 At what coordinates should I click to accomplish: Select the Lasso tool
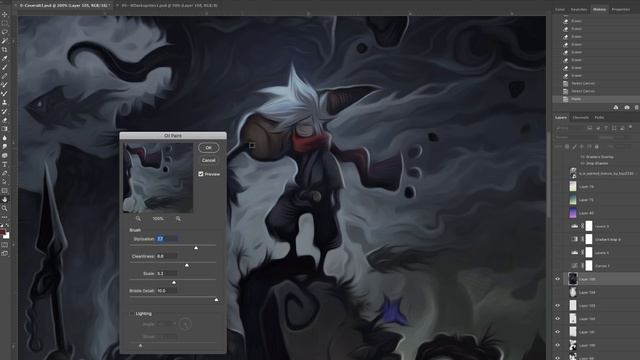(x=4, y=32)
